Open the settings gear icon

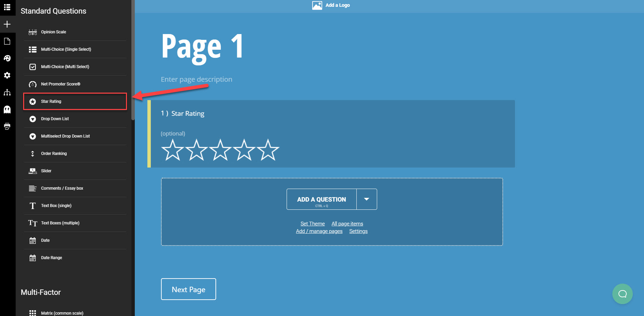pyautogui.click(x=7, y=75)
